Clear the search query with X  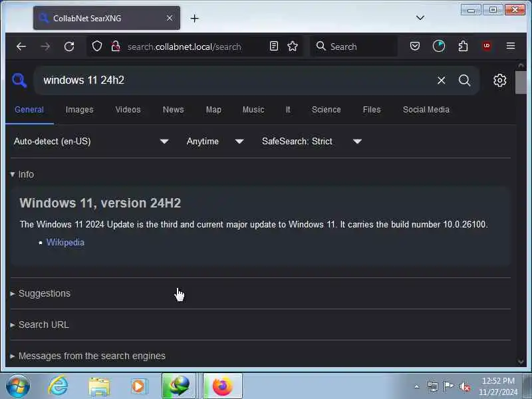(x=441, y=80)
